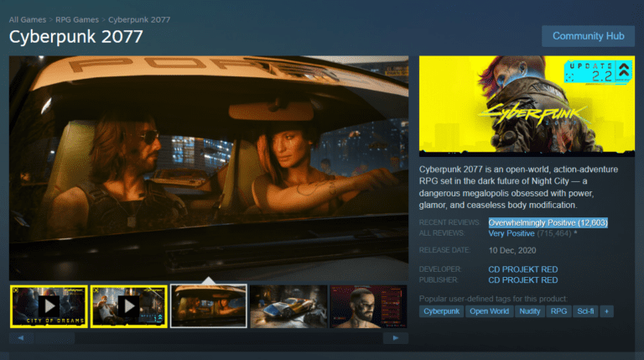The height and width of the screenshot is (360, 644).
Task: Go to RPG Games breadcrumb
Action: pyautogui.click(x=77, y=20)
